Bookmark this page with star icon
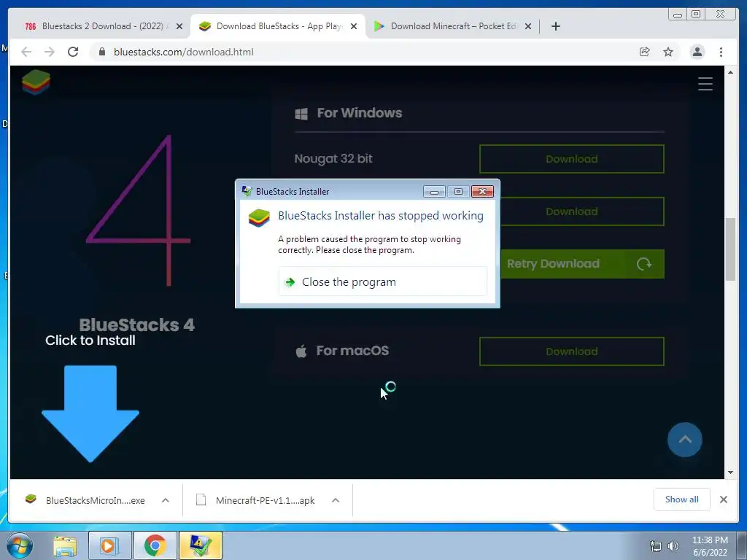Image resolution: width=747 pixels, height=560 pixels. 668,52
